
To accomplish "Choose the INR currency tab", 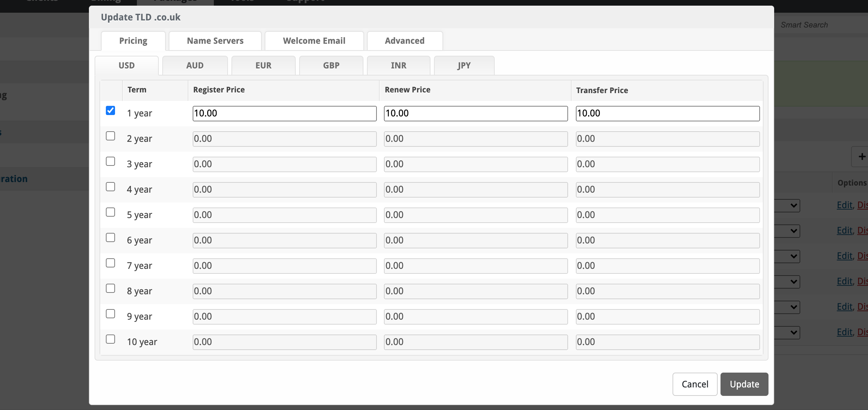I will click(x=398, y=66).
